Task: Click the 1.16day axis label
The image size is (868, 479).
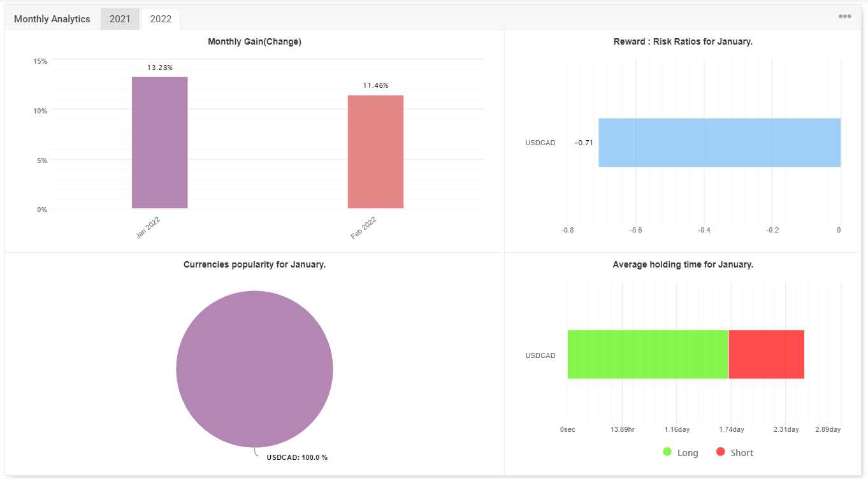Action: (x=677, y=430)
